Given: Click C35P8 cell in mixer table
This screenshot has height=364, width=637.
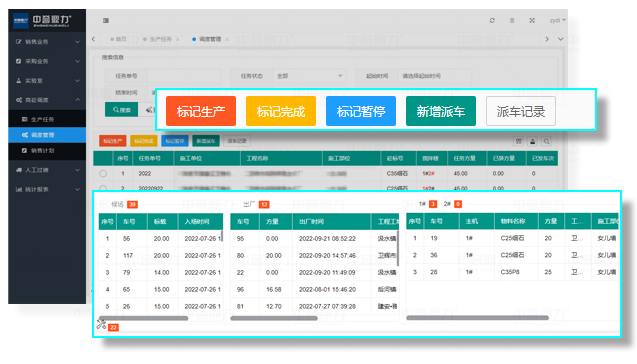Looking at the screenshot, I should (x=510, y=272).
